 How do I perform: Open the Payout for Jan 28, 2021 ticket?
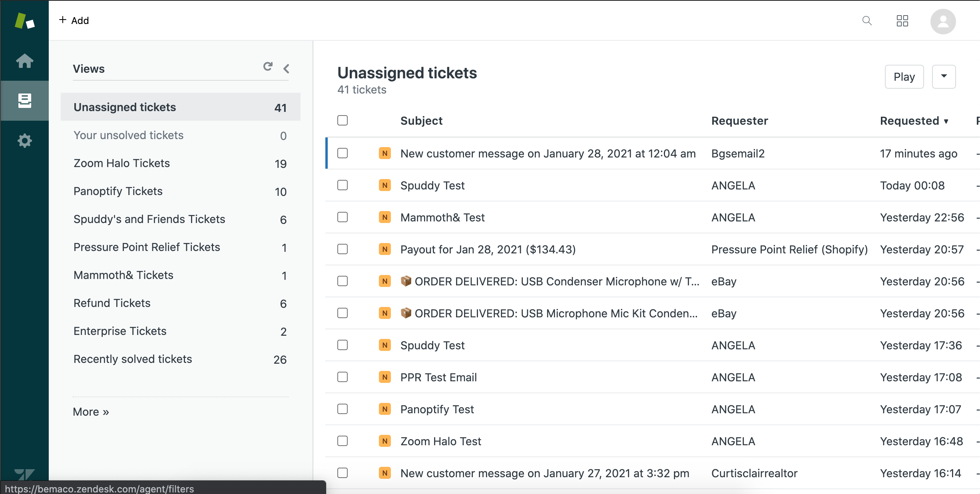click(488, 249)
